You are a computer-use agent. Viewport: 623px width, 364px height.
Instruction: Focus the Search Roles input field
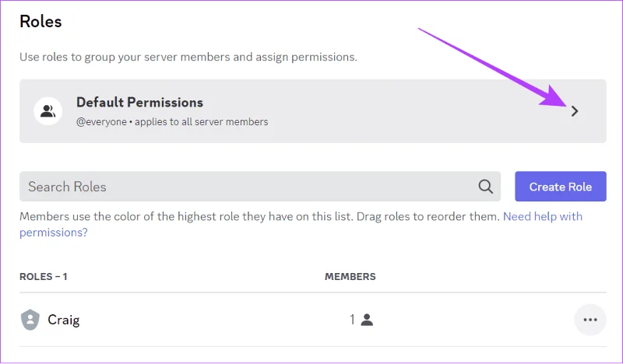(260, 187)
